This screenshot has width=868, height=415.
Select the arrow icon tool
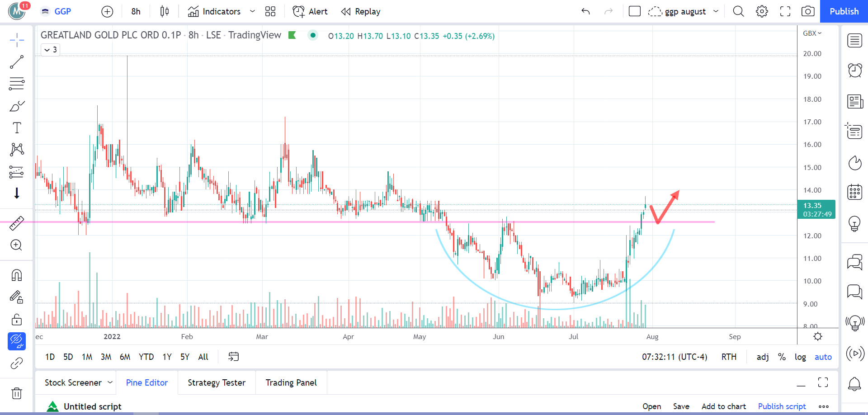17,193
